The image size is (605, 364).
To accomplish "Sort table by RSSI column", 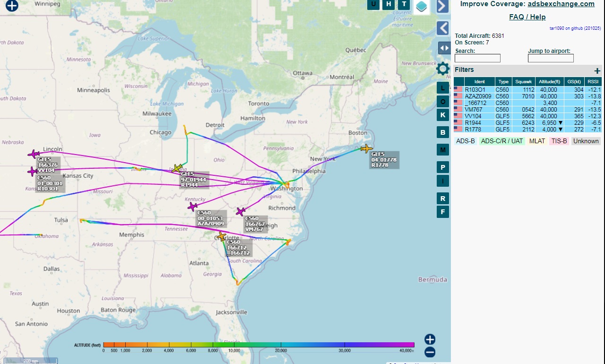I will pyautogui.click(x=593, y=82).
